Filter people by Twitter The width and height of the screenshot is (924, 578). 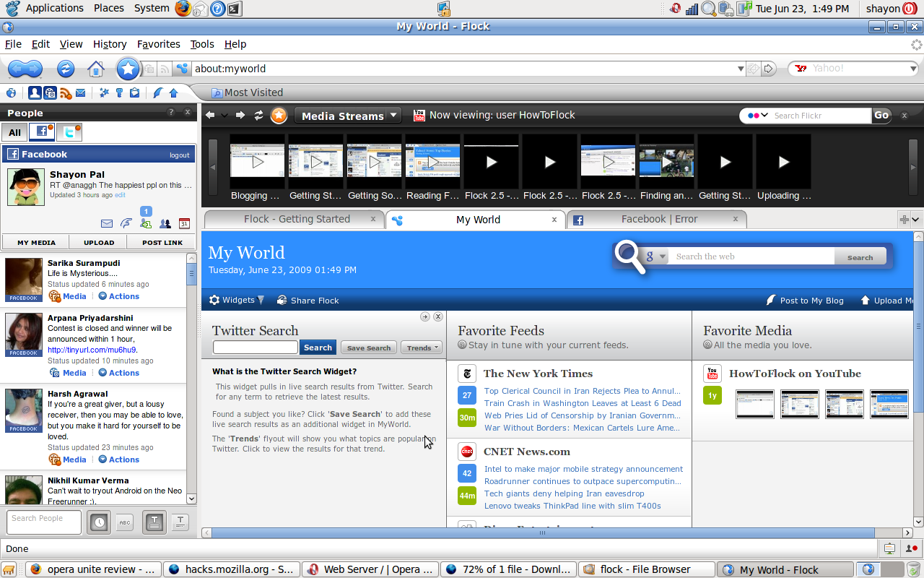click(69, 132)
